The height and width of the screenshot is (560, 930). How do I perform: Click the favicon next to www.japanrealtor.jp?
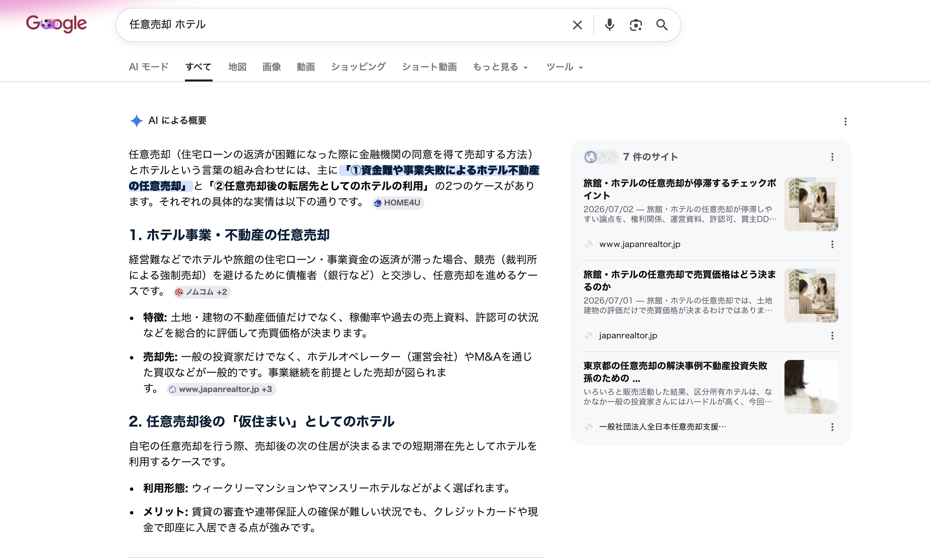click(588, 245)
